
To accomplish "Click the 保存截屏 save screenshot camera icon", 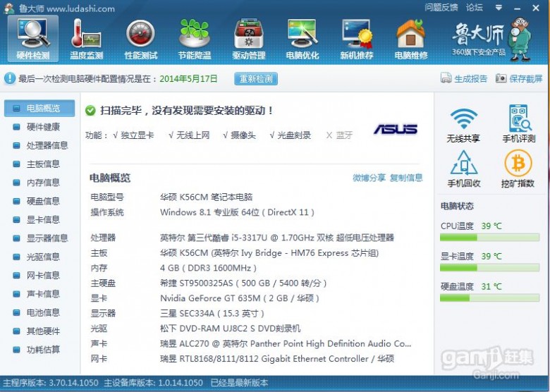I will (501, 78).
